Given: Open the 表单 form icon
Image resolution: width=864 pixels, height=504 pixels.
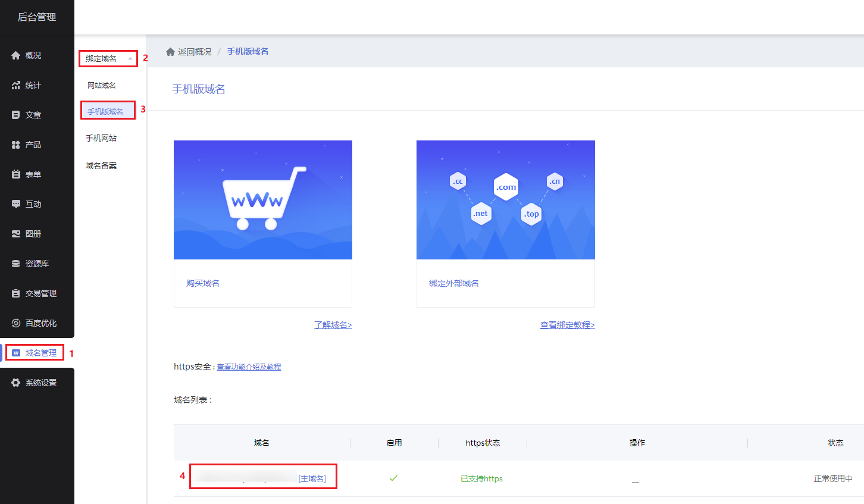Looking at the screenshot, I should tap(16, 174).
